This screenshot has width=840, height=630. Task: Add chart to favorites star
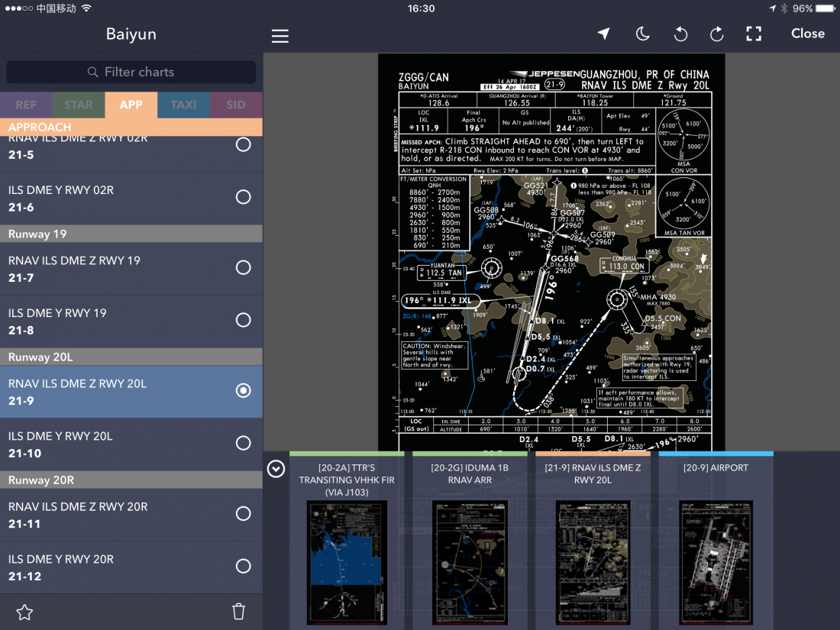[24, 612]
